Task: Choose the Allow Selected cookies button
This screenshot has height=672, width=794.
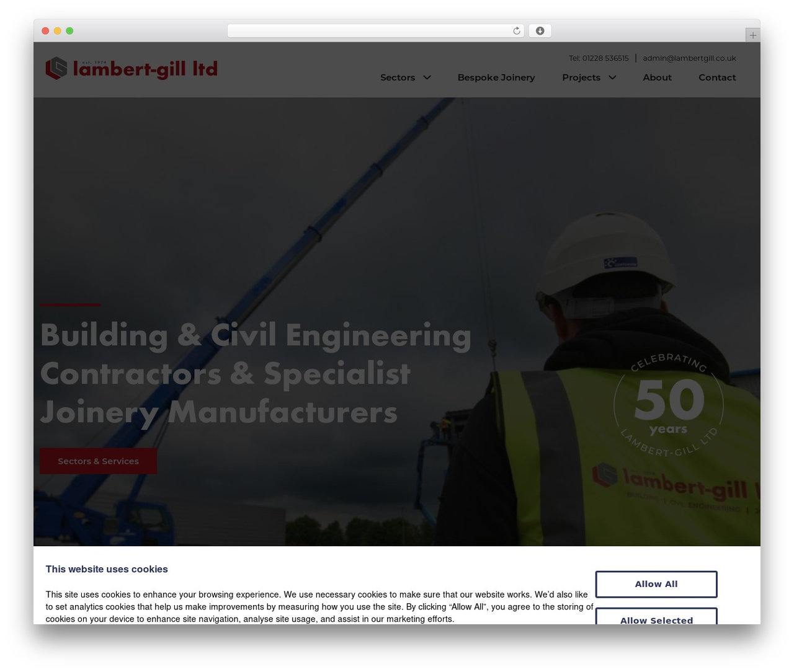Action: coord(656,616)
